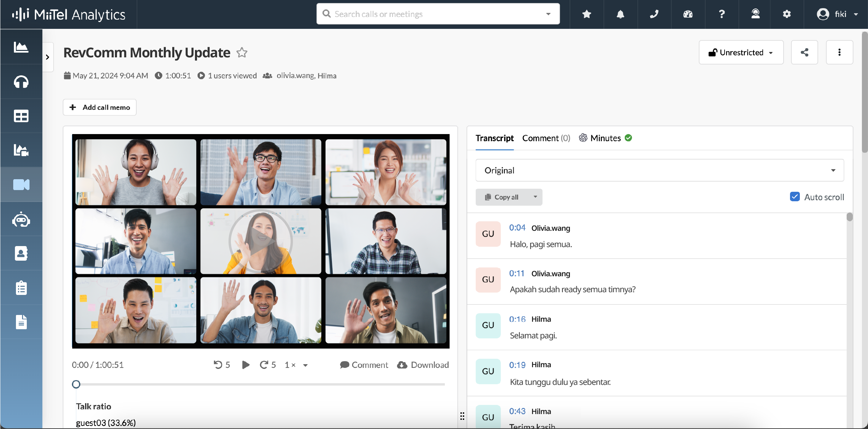
Task: Click the share icon button
Action: [x=804, y=52]
